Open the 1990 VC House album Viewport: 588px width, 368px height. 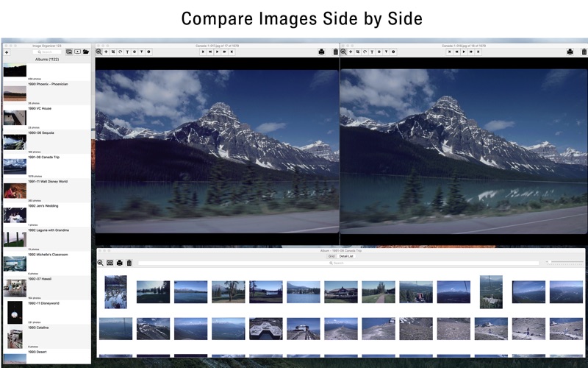point(47,118)
